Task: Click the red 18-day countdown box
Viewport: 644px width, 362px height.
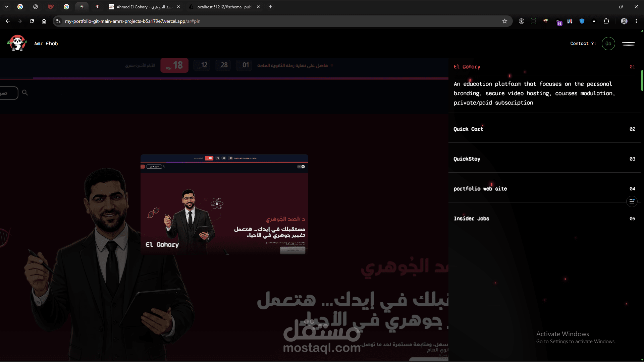Action: pyautogui.click(x=174, y=65)
